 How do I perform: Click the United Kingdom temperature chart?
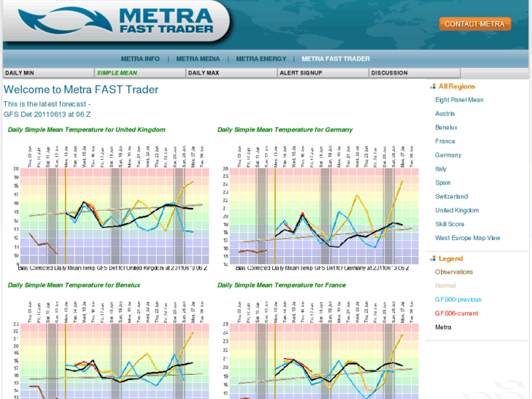click(x=111, y=208)
